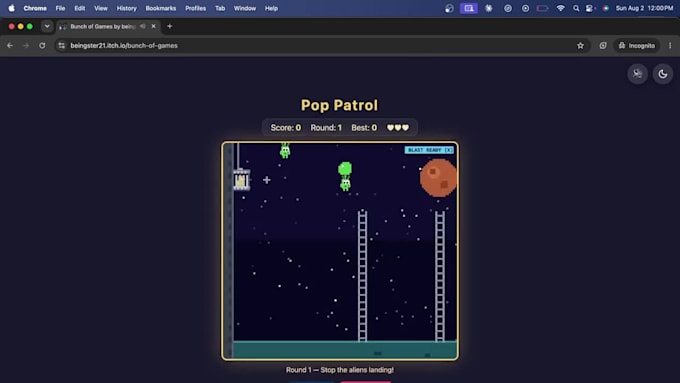Image resolution: width=680 pixels, height=383 pixels.
Task: Open a new tab with the plus button
Action: pos(170,26)
